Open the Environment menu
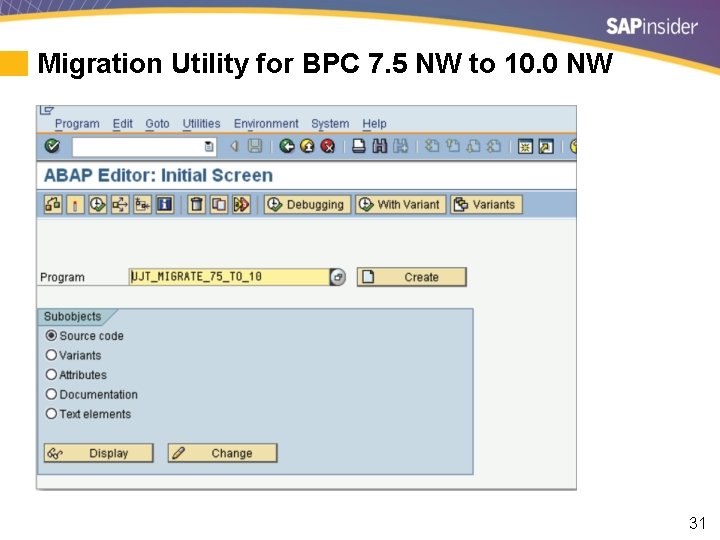The height and width of the screenshot is (540, 720). [266, 124]
